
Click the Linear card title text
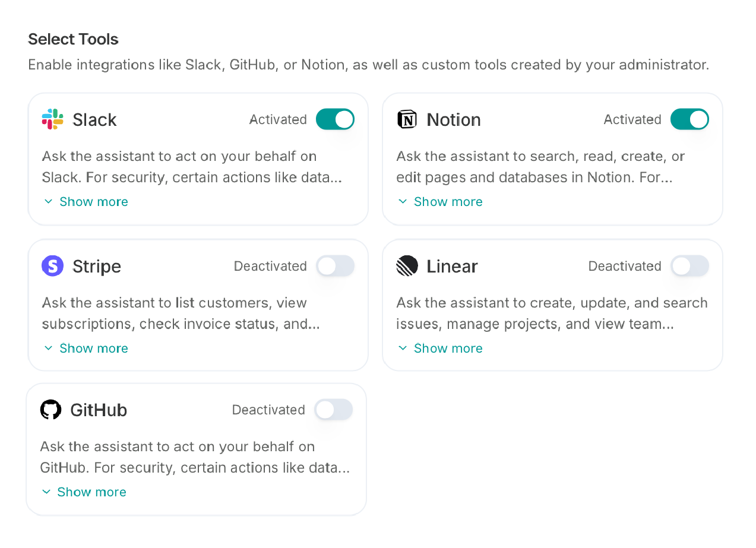tap(452, 267)
